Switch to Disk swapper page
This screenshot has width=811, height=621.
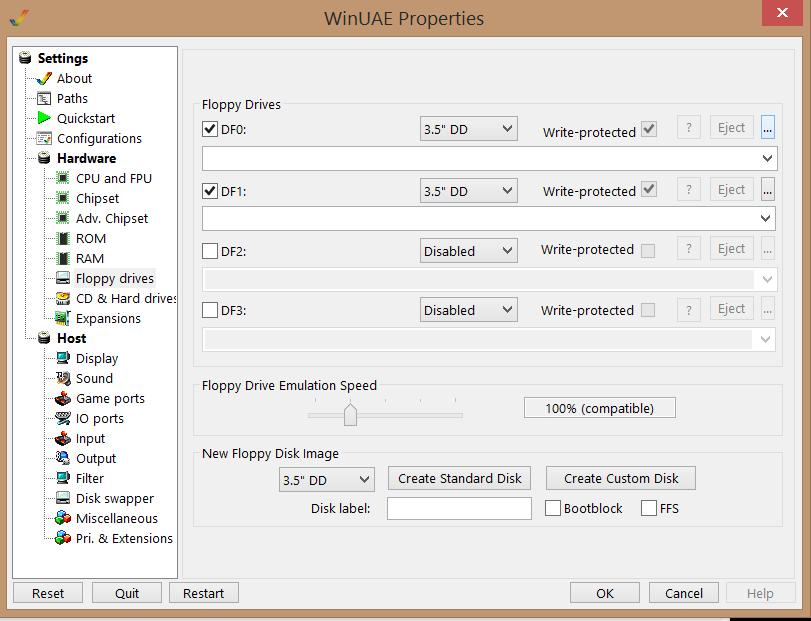click(x=115, y=498)
